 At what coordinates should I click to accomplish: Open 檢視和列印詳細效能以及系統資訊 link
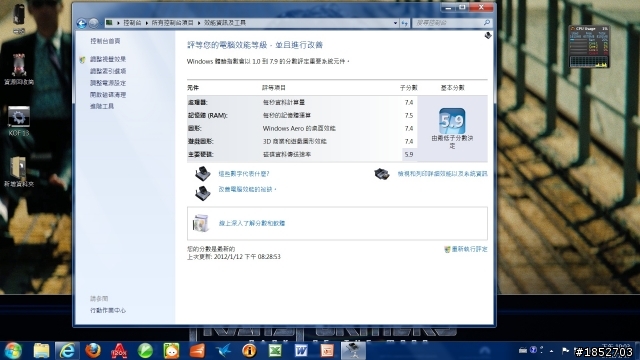(442, 174)
